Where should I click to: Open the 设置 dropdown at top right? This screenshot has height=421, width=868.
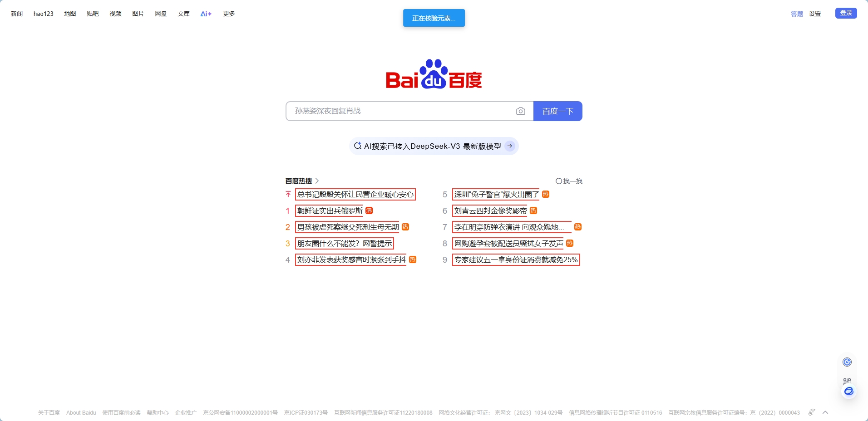(x=815, y=14)
